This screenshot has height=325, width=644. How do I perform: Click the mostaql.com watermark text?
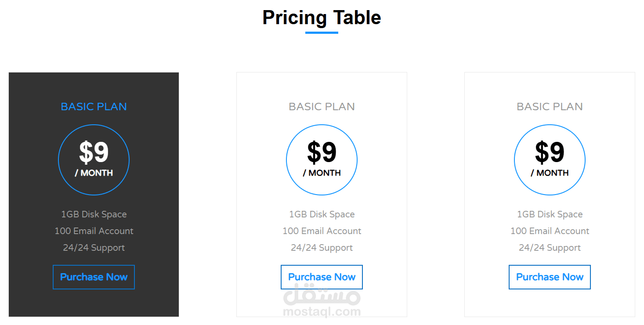(322, 312)
